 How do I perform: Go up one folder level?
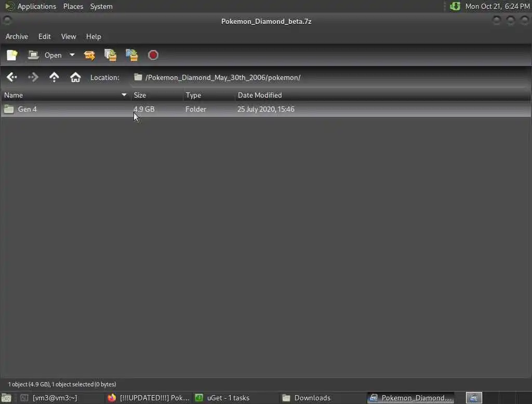tap(54, 77)
